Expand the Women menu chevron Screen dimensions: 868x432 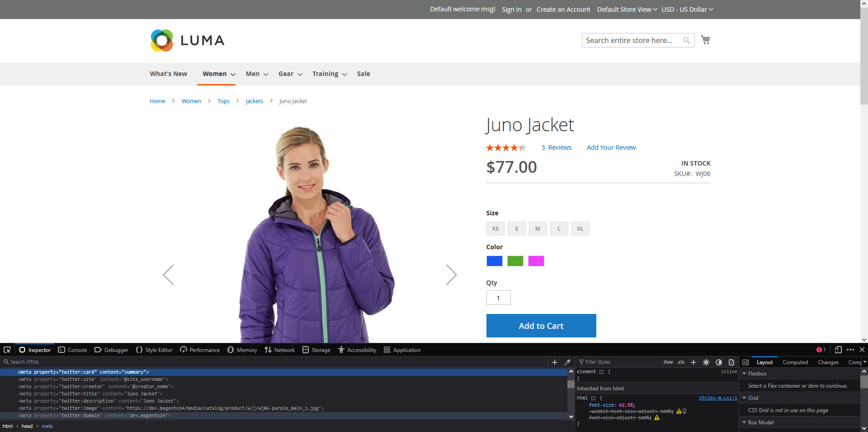coord(233,74)
